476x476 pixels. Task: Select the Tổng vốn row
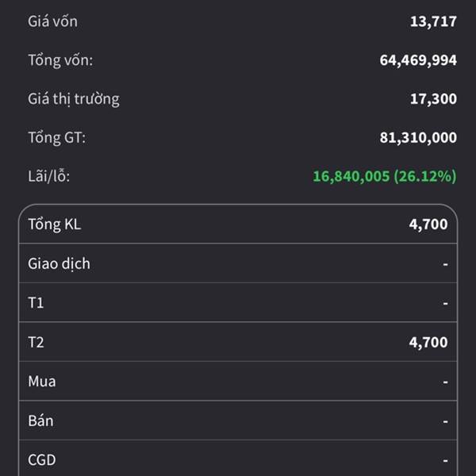[242, 60]
